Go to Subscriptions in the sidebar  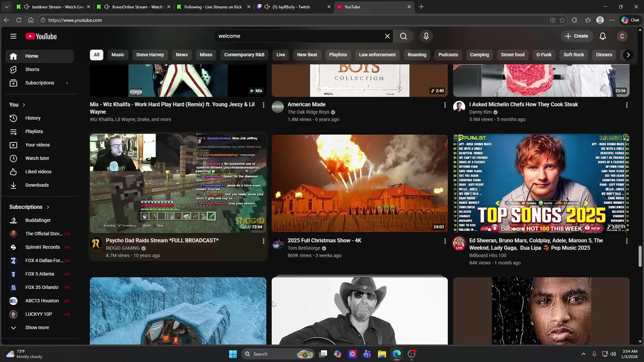click(x=40, y=83)
